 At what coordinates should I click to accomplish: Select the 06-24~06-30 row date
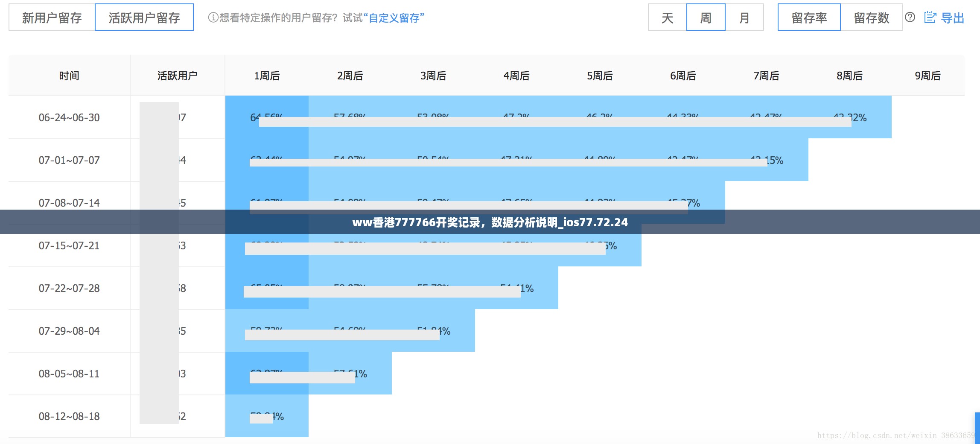69,117
